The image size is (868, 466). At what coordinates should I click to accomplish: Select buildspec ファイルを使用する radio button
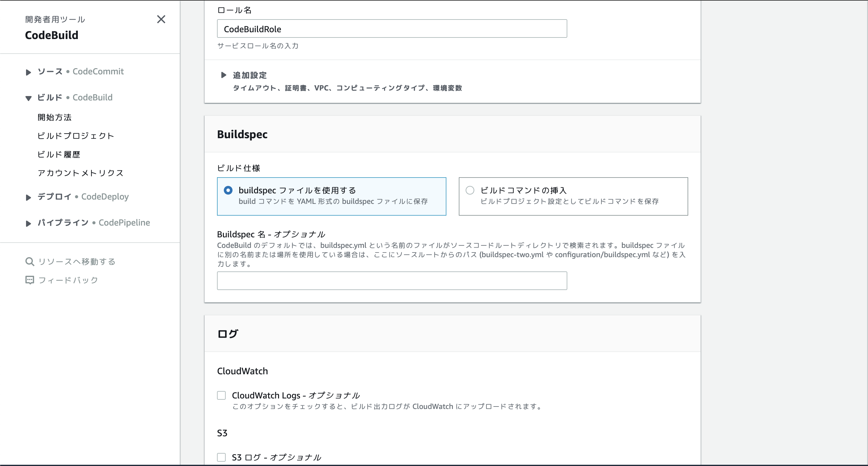tap(228, 190)
